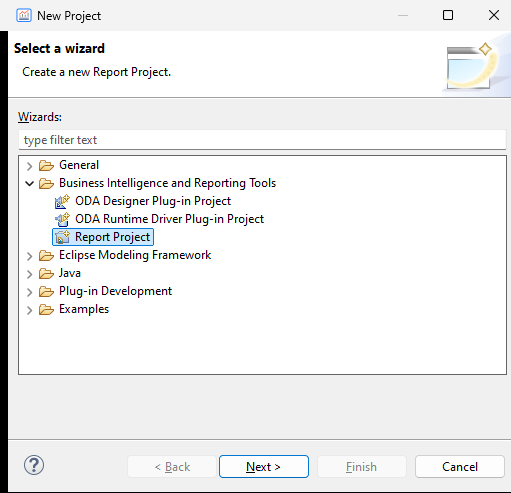511x493 pixels.
Task: Collapse Business Intelligence and Reporting Tools
Action: click(x=29, y=183)
